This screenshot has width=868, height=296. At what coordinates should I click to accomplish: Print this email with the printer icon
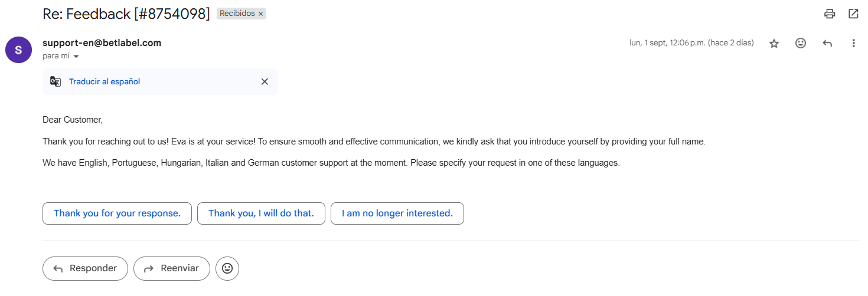click(x=830, y=14)
